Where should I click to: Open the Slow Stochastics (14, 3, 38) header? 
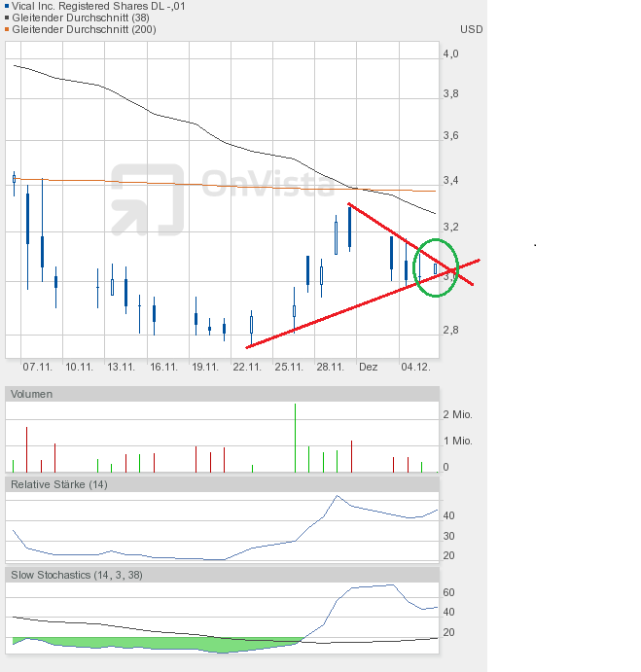coord(77,575)
